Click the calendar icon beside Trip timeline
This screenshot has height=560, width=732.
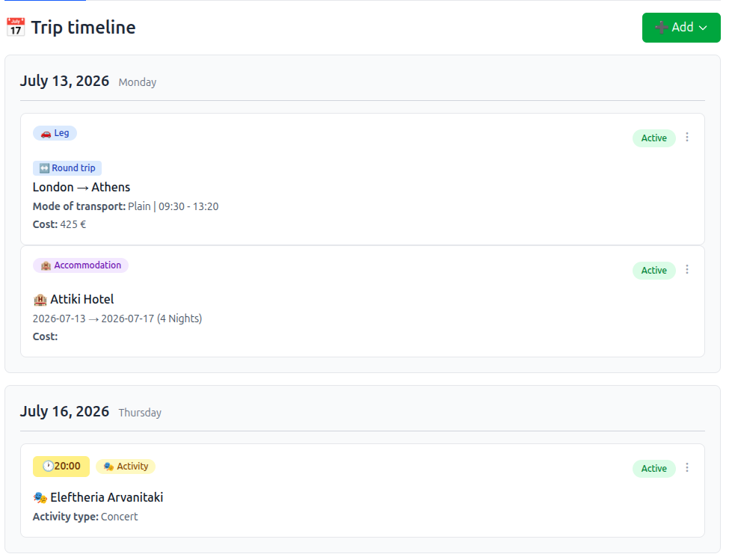click(15, 27)
